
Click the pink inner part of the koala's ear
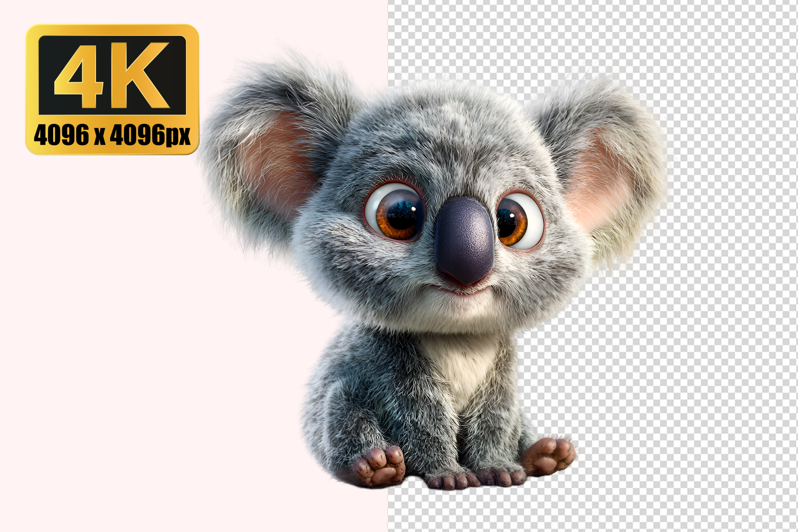click(277, 160)
